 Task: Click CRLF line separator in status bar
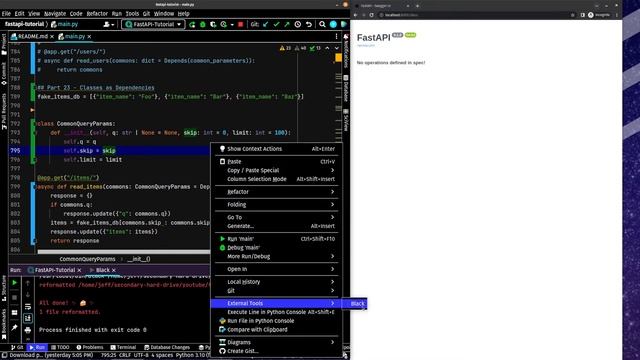125,355
